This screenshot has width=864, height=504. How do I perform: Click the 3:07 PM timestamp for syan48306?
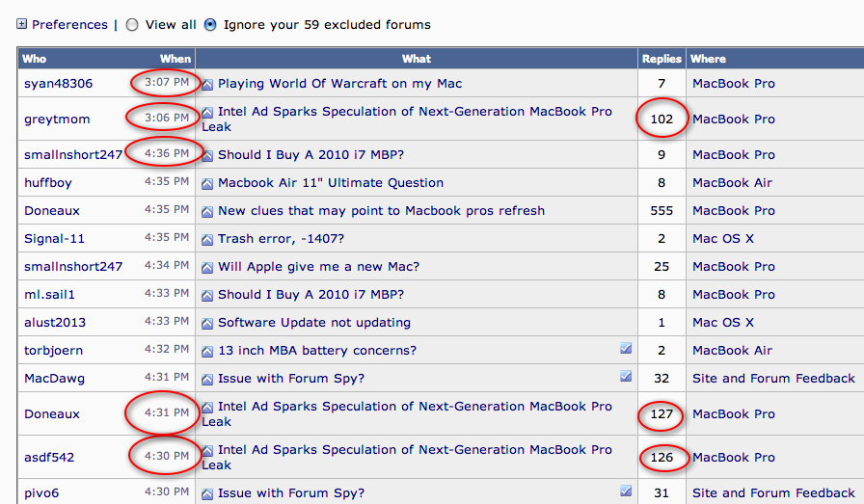coord(167,83)
